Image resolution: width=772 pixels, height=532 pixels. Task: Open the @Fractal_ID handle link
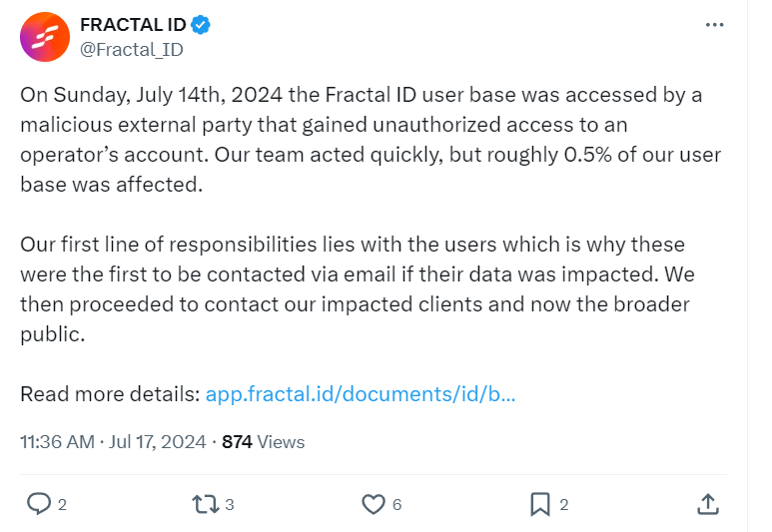132,49
